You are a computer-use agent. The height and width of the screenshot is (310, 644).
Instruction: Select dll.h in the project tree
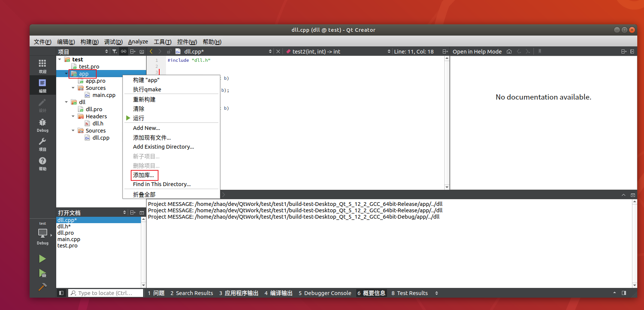[98, 123]
